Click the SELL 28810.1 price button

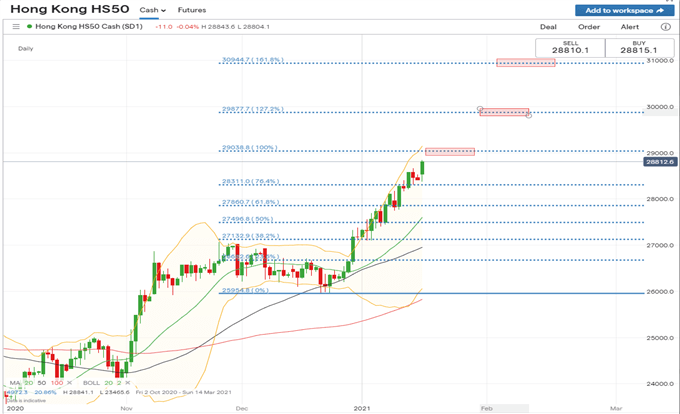(x=570, y=48)
